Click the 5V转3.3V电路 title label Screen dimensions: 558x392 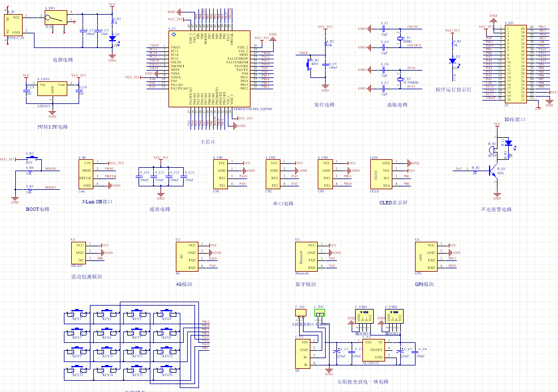coord(53,127)
